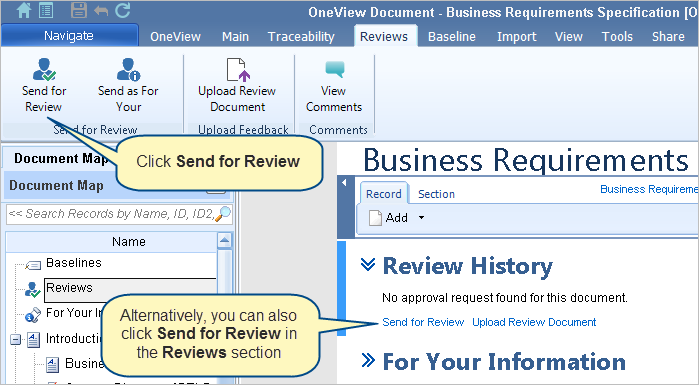Screen dimensions: 699x385
Task: Click the Home icon in title bar
Action: pyautogui.click(x=24, y=10)
